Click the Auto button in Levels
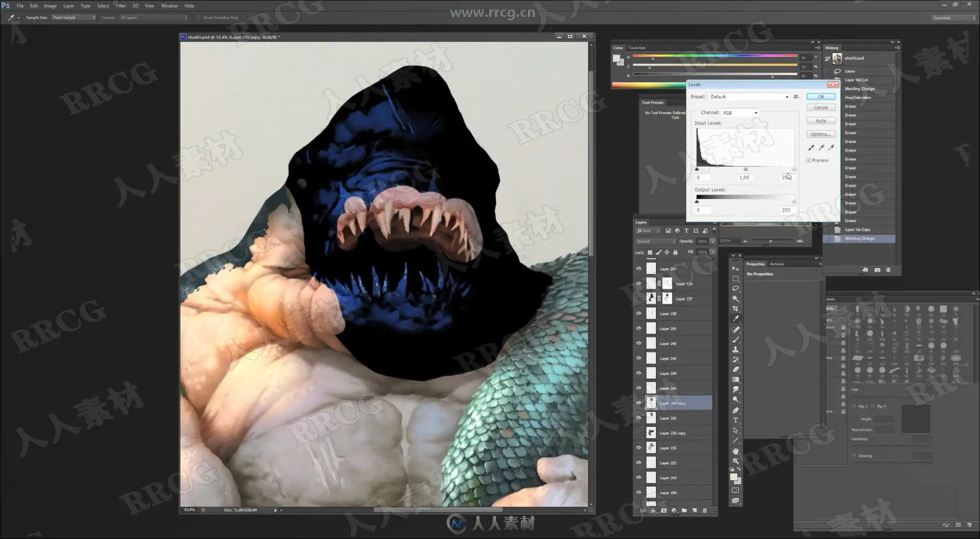The height and width of the screenshot is (539, 980). pyautogui.click(x=821, y=121)
